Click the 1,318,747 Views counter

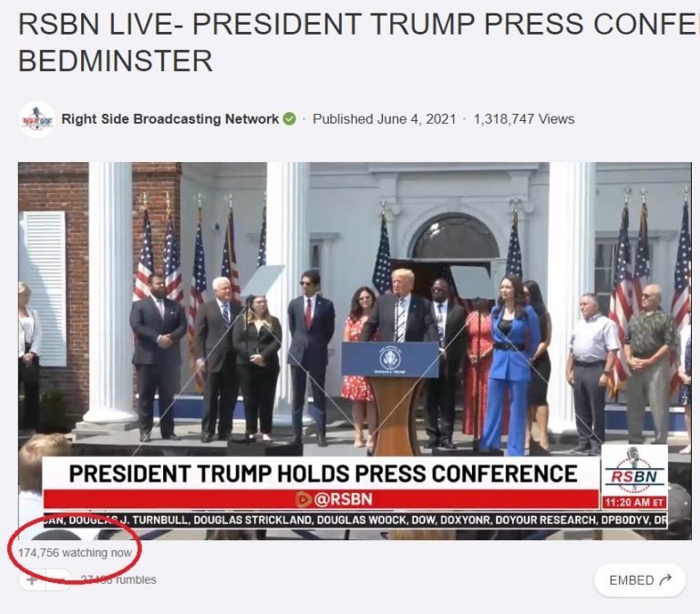pos(524,119)
